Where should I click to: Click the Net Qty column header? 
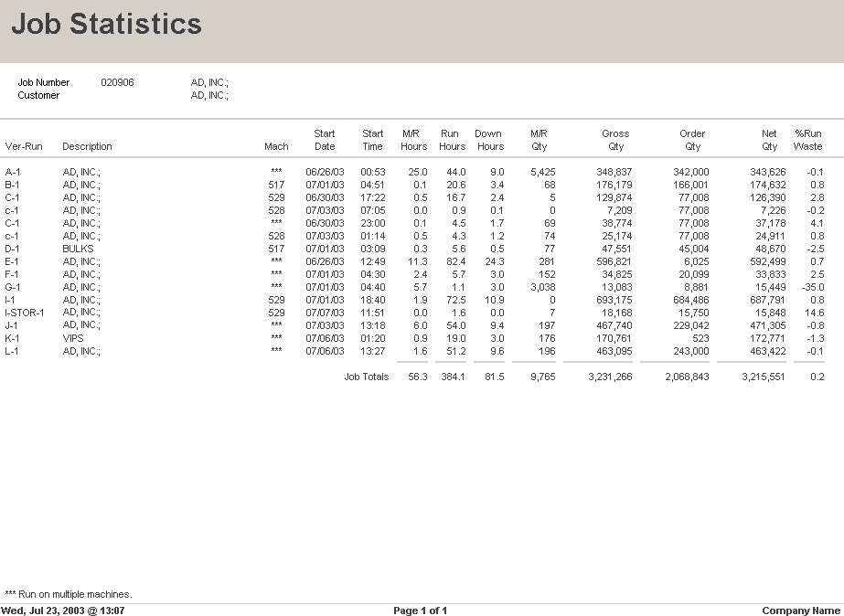(x=769, y=140)
